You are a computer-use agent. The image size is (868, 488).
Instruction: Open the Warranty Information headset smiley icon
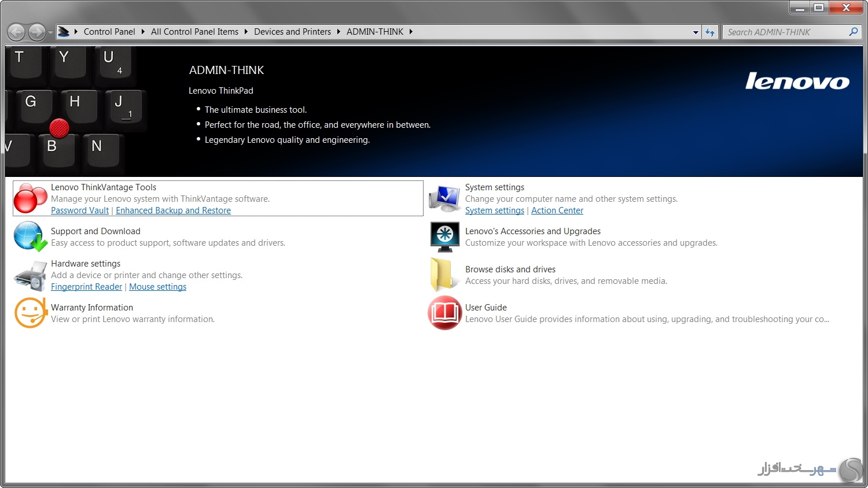click(x=30, y=313)
